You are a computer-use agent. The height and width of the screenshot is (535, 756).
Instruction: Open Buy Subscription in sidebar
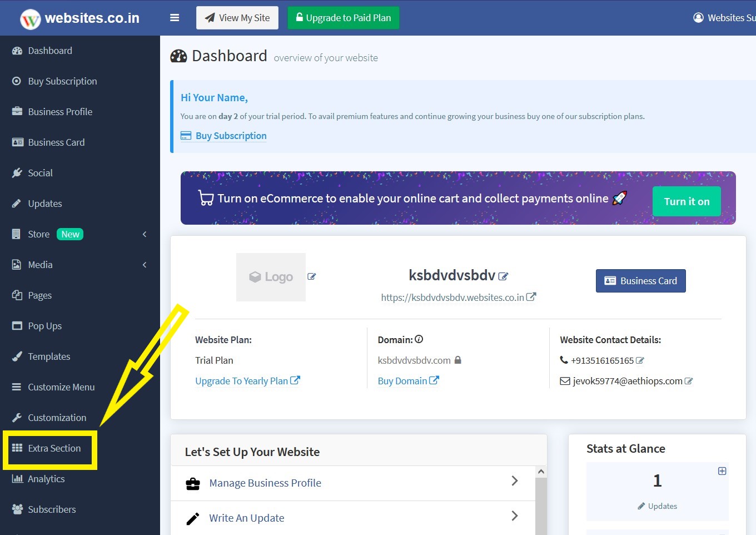(62, 81)
